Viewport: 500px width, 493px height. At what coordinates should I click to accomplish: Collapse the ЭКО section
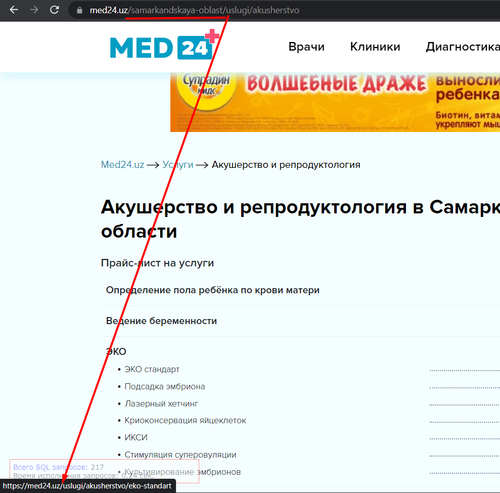tap(116, 351)
